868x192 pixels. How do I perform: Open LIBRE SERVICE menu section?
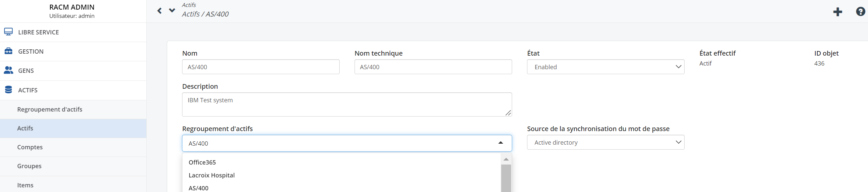73,32
